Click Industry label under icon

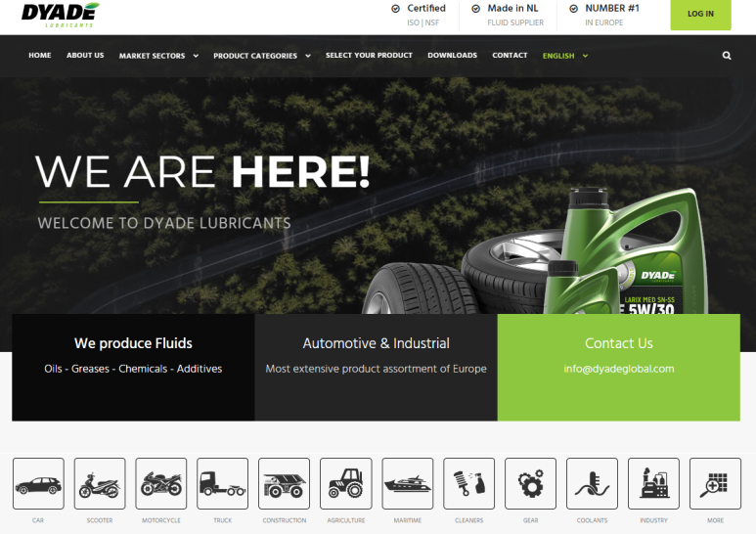[653, 520]
